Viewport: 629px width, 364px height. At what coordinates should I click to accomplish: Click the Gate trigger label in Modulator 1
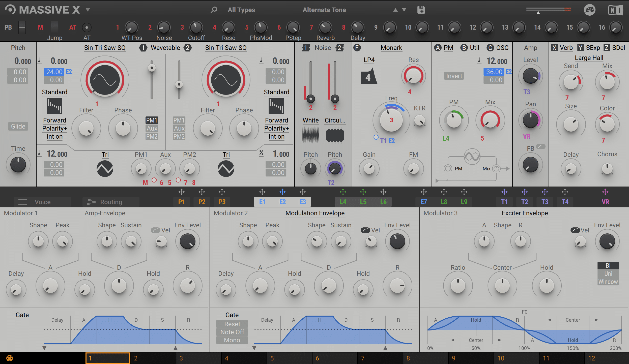click(x=22, y=315)
